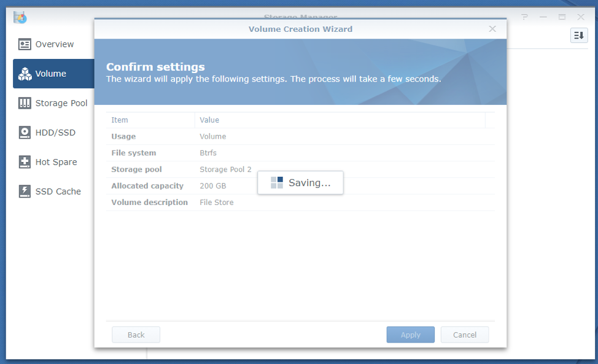This screenshot has height=364, width=598.
Task: Select the File system row label
Action: point(133,153)
